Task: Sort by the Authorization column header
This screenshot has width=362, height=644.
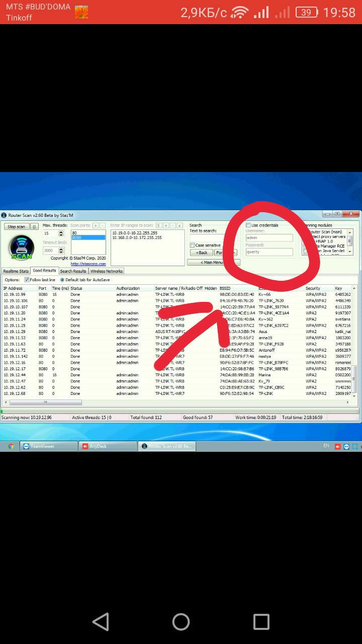Action: 134,288
